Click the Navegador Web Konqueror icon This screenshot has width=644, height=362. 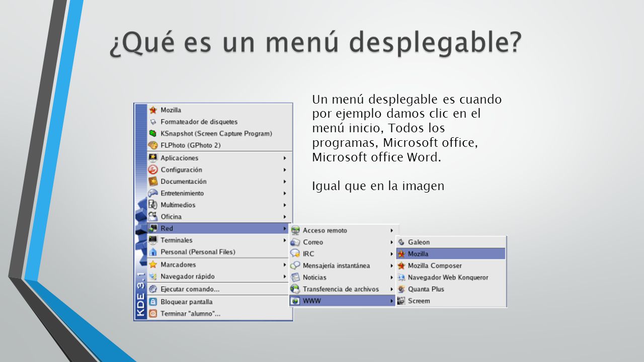pos(401,278)
